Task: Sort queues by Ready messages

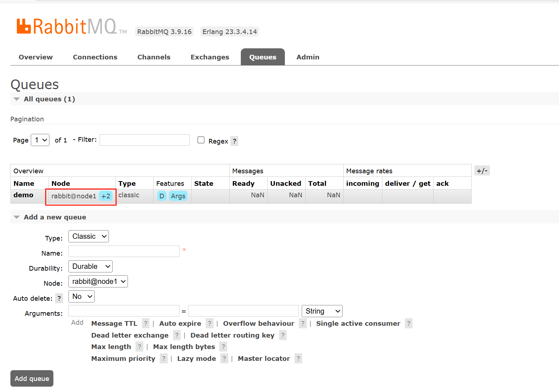Action: (243, 183)
